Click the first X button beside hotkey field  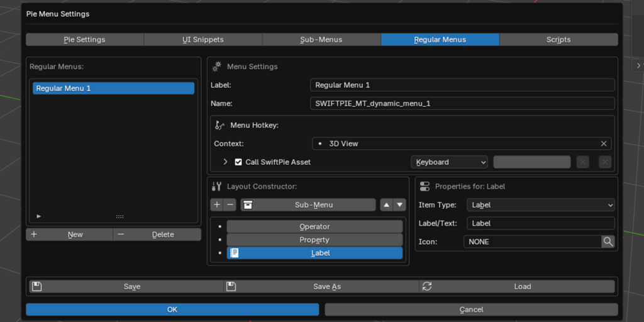coord(582,162)
